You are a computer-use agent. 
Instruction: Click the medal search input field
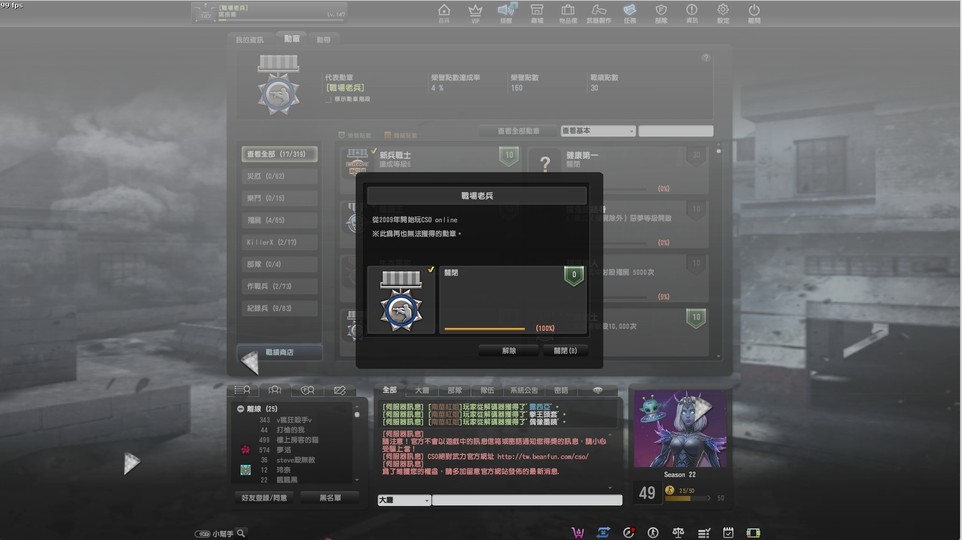675,131
